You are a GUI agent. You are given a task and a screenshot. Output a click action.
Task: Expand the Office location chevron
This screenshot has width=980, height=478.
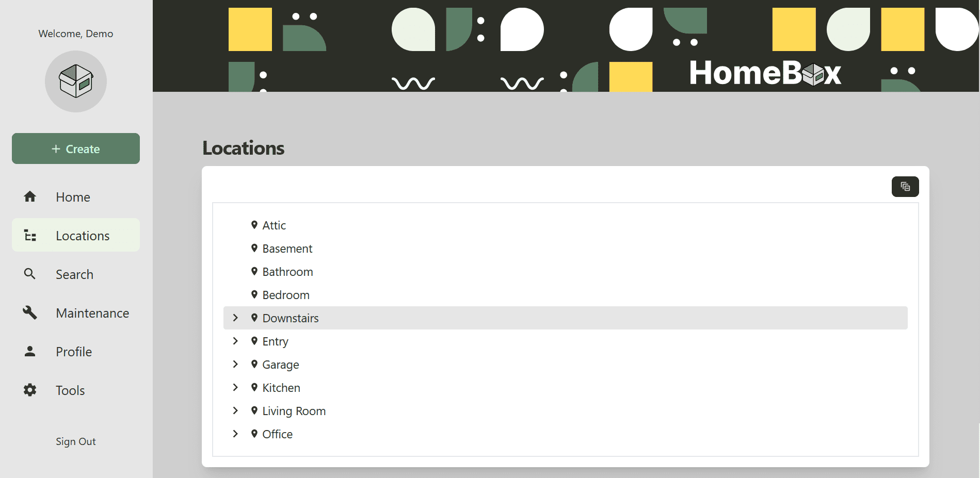[x=235, y=434]
